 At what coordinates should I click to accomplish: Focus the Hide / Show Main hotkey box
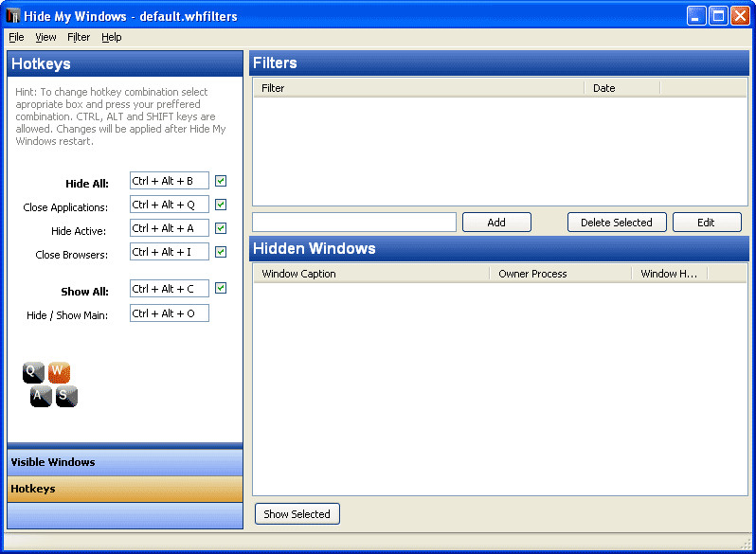click(x=170, y=313)
